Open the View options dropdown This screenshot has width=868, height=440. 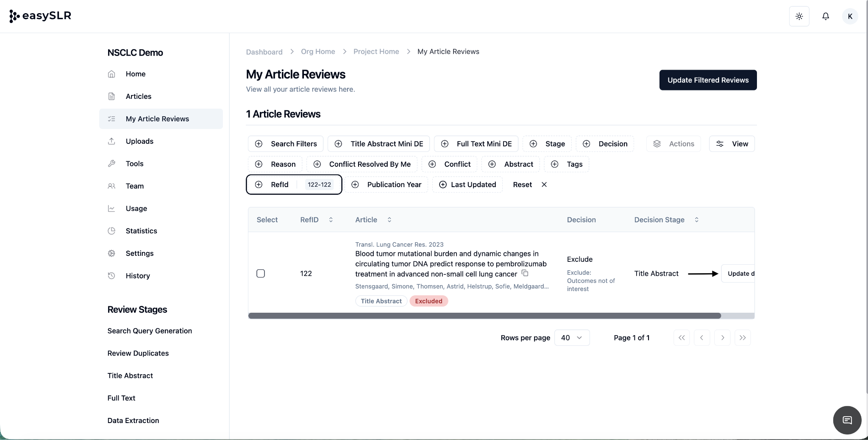point(732,144)
